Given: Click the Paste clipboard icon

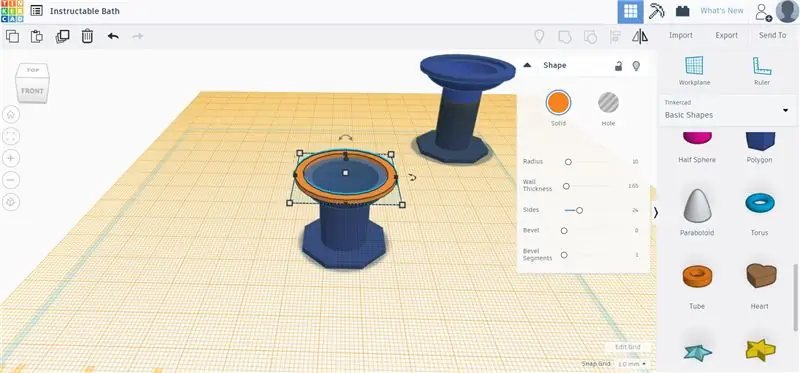Looking at the screenshot, I should 36,36.
